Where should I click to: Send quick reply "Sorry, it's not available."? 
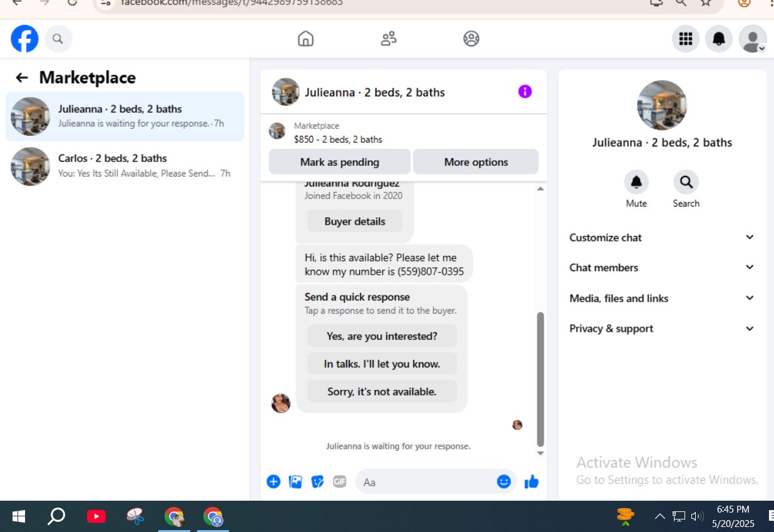[x=382, y=391]
